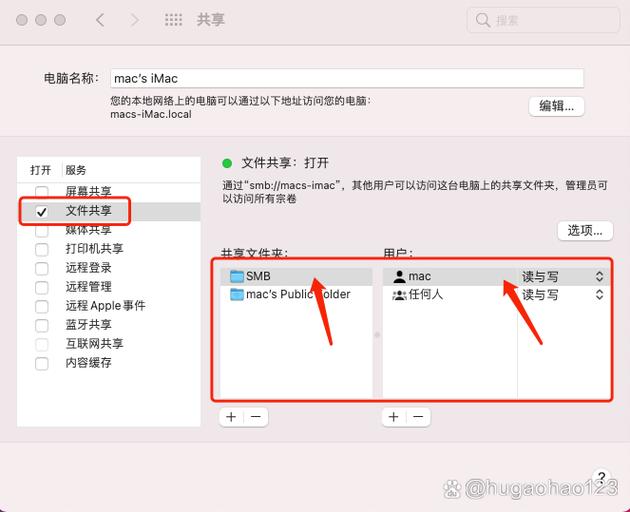Click 文件共享：打开 status label
The image size is (630, 512).
point(285,163)
